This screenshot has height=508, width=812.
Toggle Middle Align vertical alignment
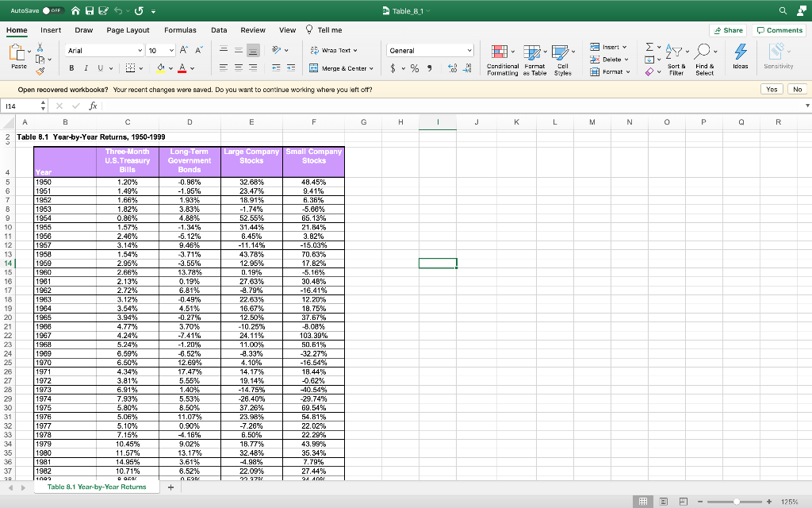[x=238, y=50]
